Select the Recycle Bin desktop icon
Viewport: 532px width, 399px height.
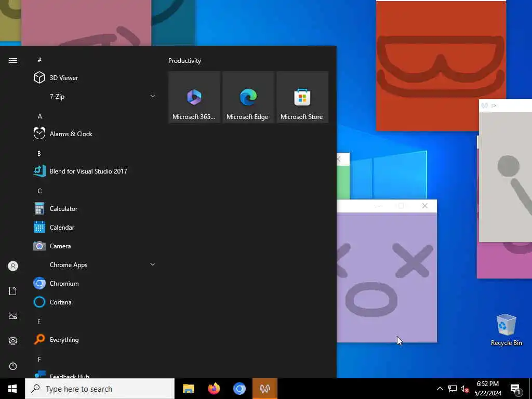(x=506, y=330)
